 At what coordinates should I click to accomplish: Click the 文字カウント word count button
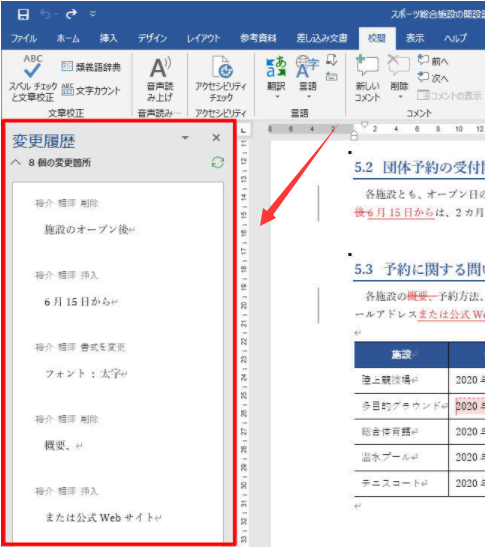tap(91, 90)
